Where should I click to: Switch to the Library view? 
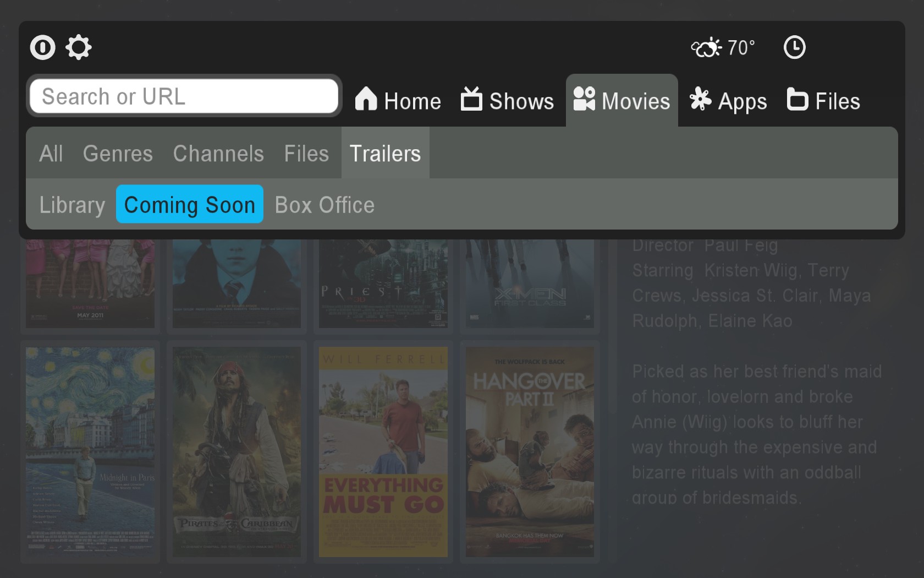click(72, 205)
